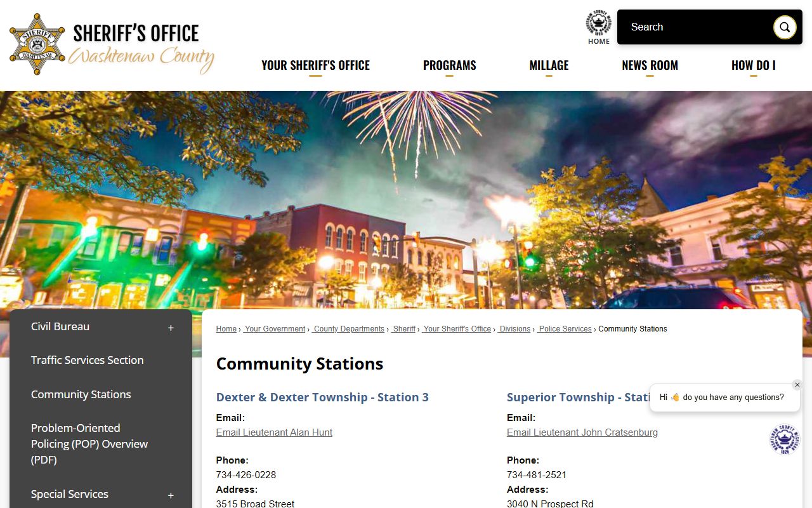The width and height of the screenshot is (812, 508).
Task: Click the Washtenaw County script logo text
Action: 141,58
